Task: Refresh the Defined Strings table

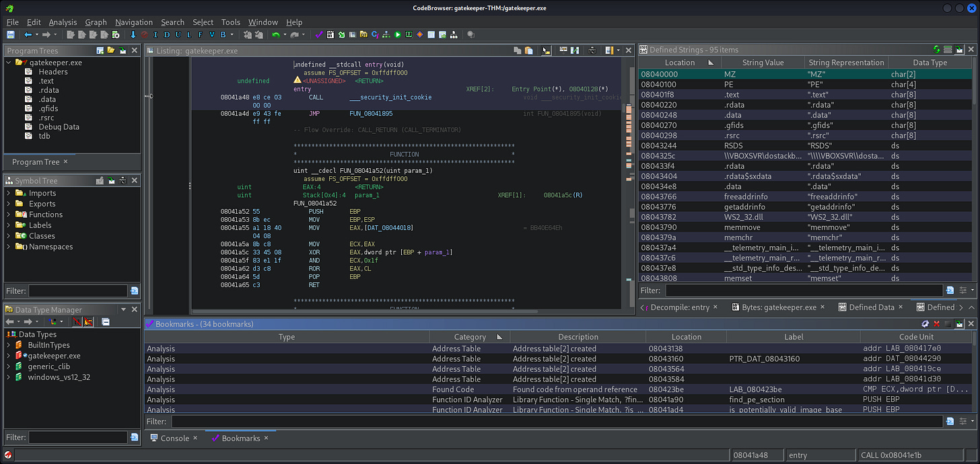Action: pos(936,50)
